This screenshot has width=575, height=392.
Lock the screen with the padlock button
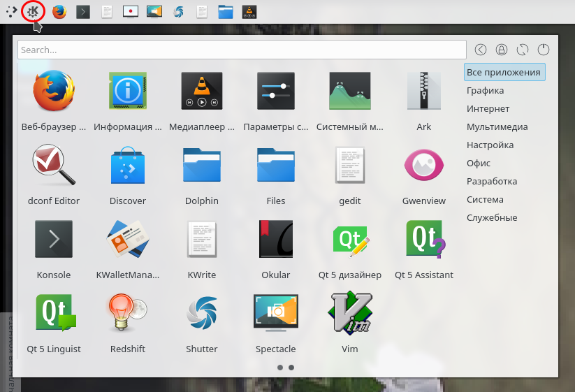502,50
